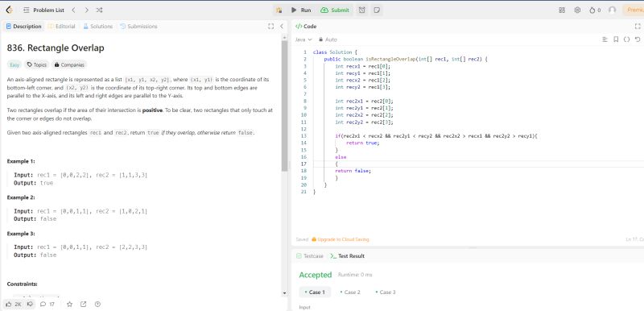
Task: Open settings gear icon
Action: pos(577,10)
